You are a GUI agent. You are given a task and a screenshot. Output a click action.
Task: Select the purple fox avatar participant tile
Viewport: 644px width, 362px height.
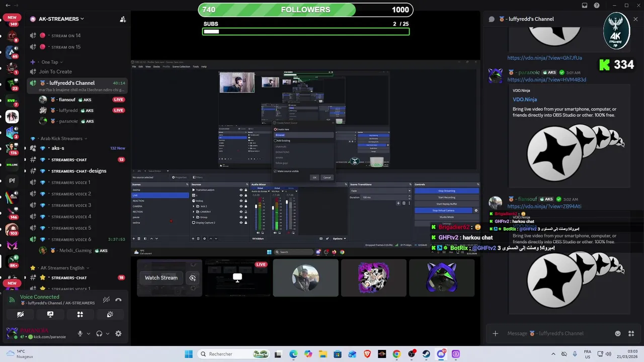pos(441,278)
